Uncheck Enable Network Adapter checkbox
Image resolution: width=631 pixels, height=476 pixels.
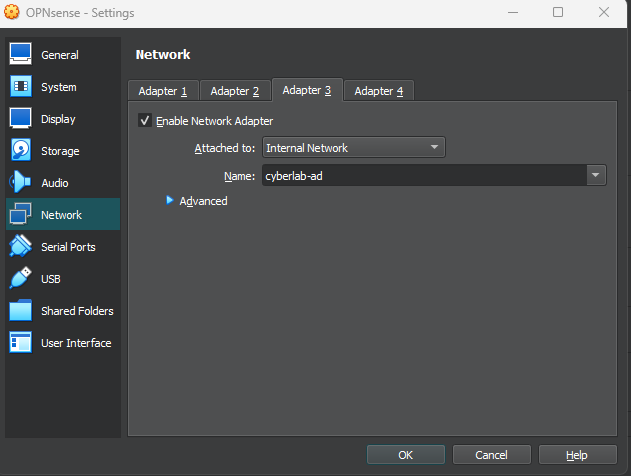click(145, 121)
